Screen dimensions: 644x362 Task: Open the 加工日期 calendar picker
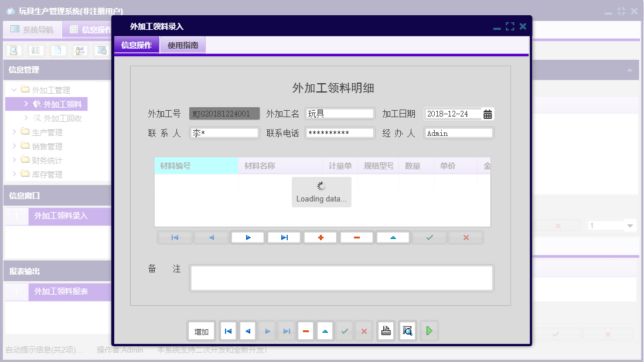pos(488,114)
